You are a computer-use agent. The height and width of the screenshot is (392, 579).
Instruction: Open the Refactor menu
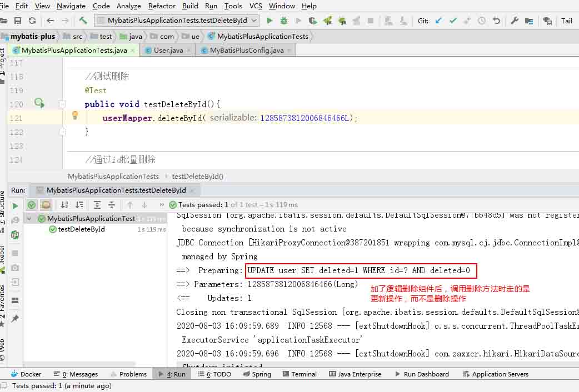(162, 6)
